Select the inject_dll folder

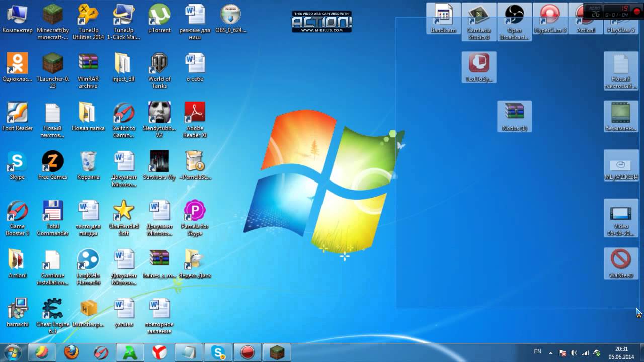point(123,67)
